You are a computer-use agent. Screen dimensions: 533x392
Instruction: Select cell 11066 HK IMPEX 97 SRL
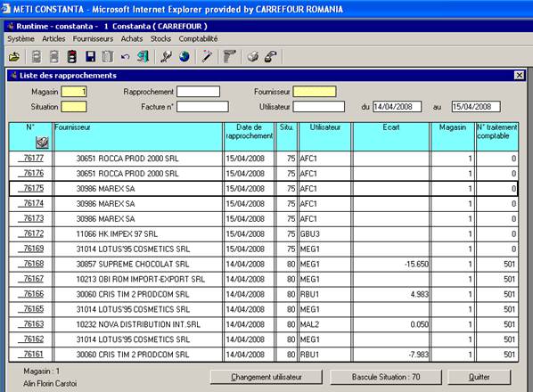(138, 233)
